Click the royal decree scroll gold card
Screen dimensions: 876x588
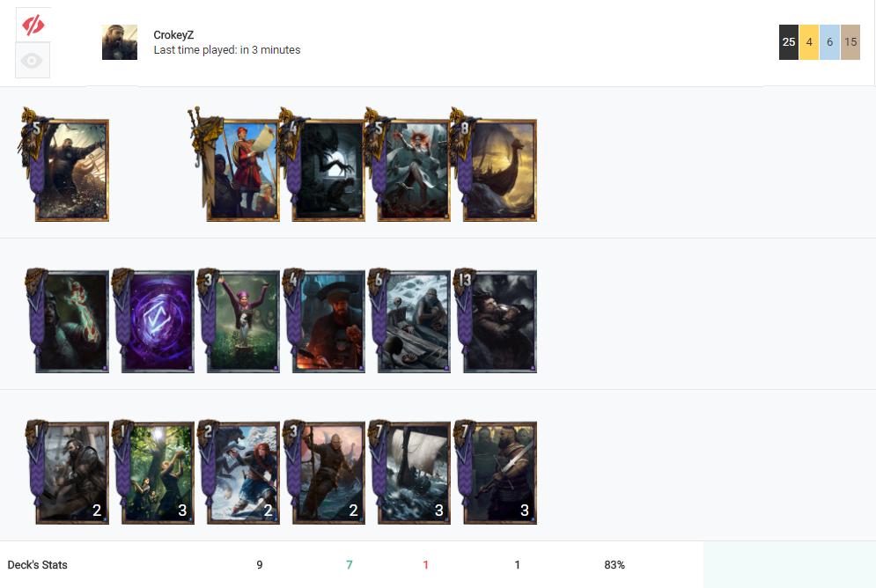click(x=236, y=165)
